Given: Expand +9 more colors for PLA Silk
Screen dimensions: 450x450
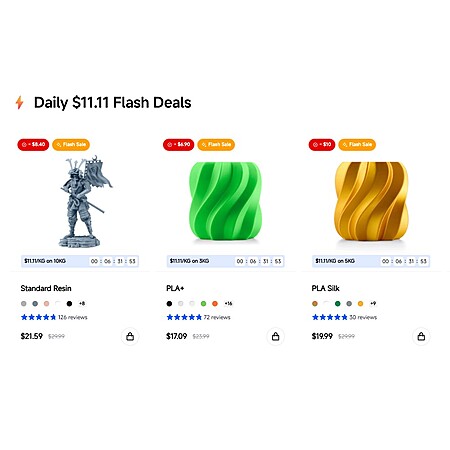Looking at the screenshot, I should (x=373, y=304).
